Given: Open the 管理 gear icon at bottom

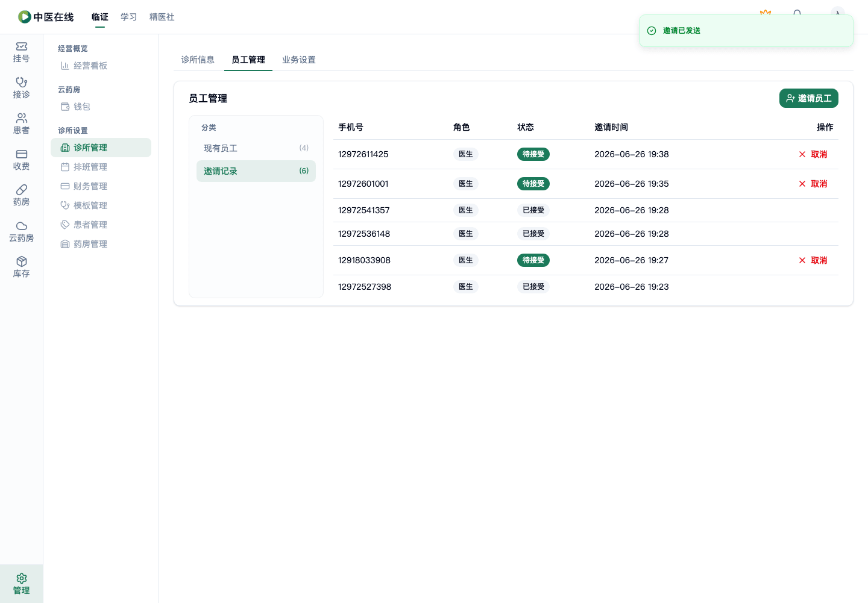Looking at the screenshot, I should point(22,578).
